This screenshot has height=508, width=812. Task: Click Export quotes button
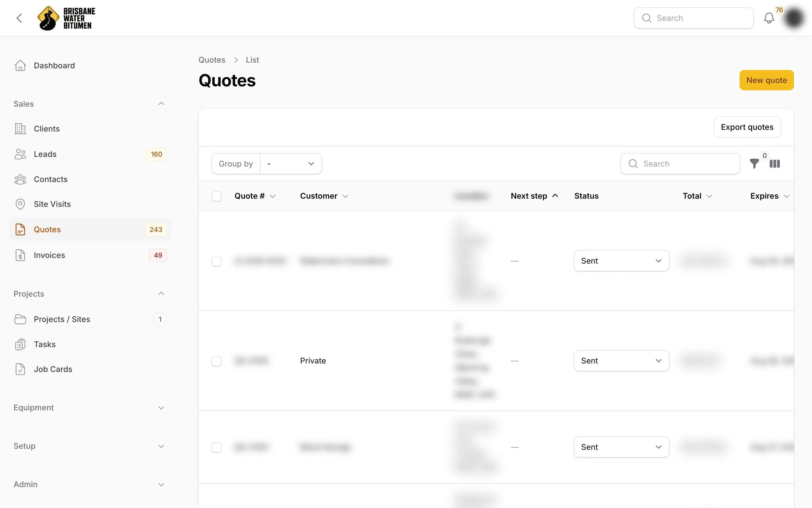747,127
